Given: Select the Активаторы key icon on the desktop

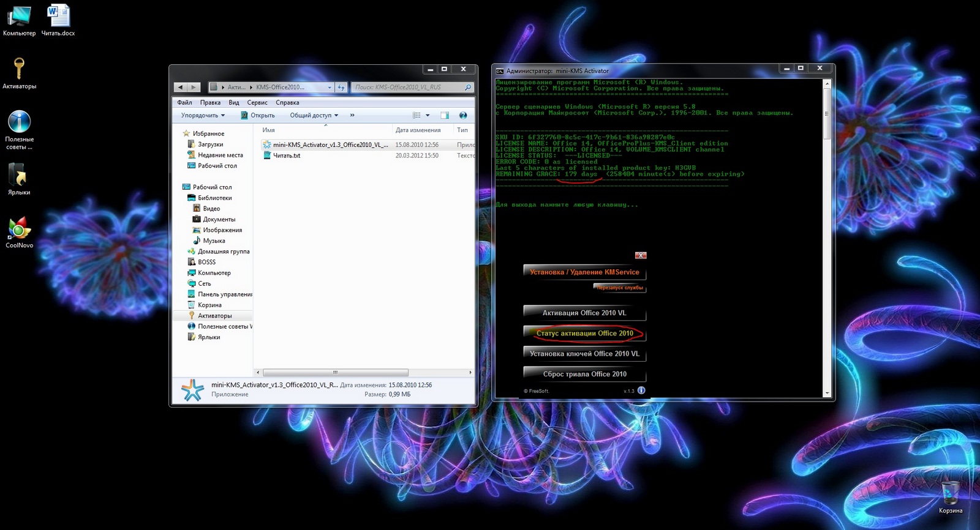Looking at the screenshot, I should click(x=19, y=73).
